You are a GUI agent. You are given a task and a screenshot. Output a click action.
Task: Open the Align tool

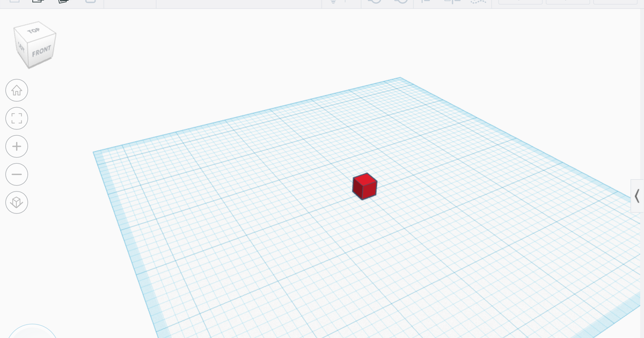(426, 3)
